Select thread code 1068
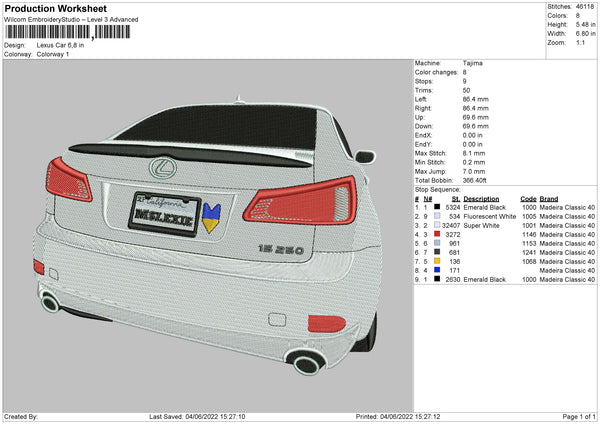 click(529, 261)
